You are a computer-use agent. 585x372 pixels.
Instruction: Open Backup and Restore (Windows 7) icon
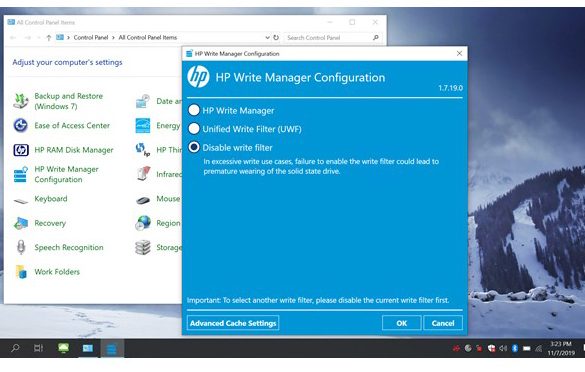coord(21,101)
